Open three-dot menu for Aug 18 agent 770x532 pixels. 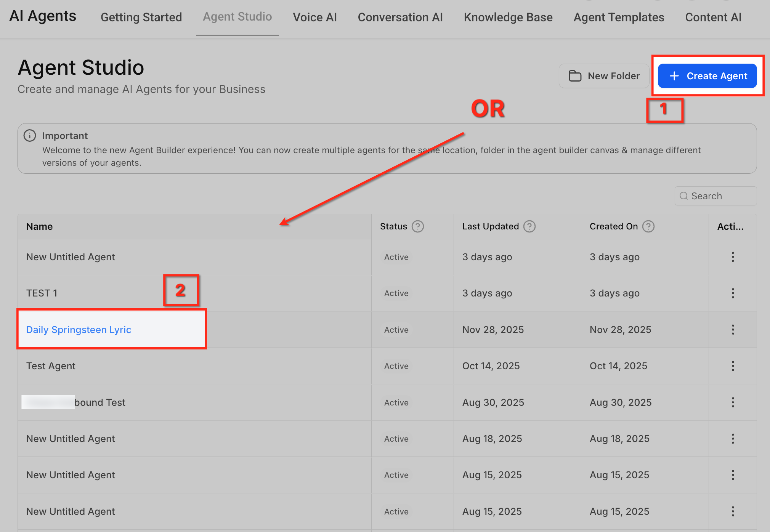click(733, 439)
